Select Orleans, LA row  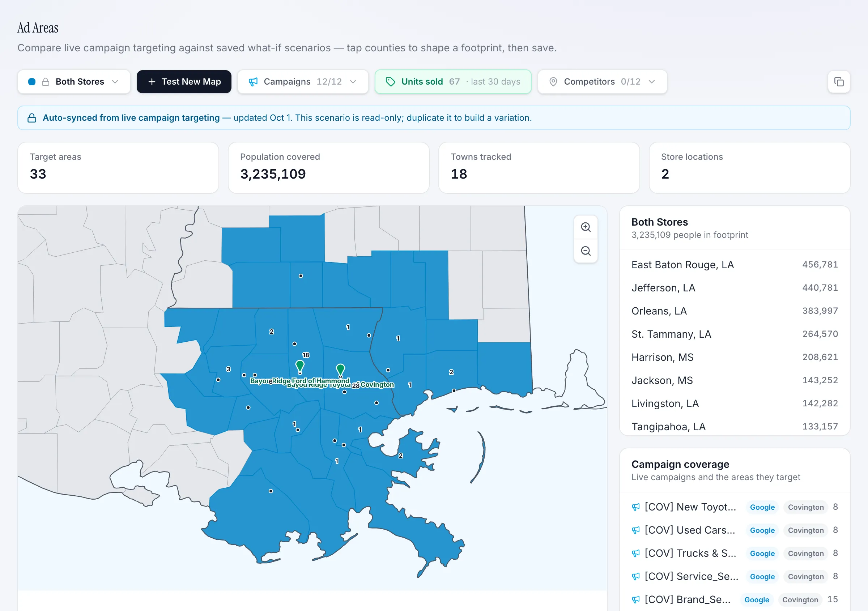point(735,311)
